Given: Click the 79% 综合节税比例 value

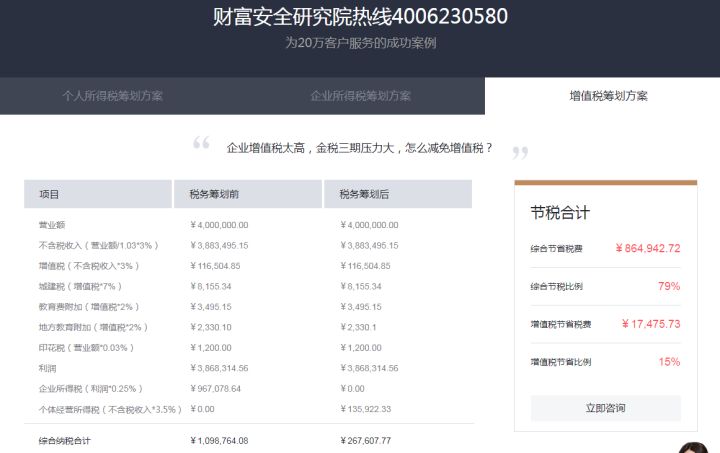Looking at the screenshot, I should click(x=669, y=286).
